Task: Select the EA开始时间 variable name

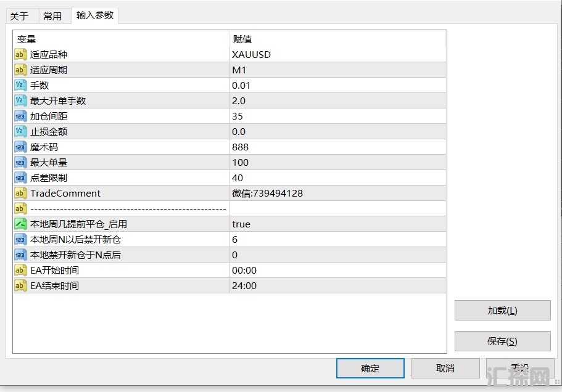Action: pyautogui.click(x=54, y=270)
